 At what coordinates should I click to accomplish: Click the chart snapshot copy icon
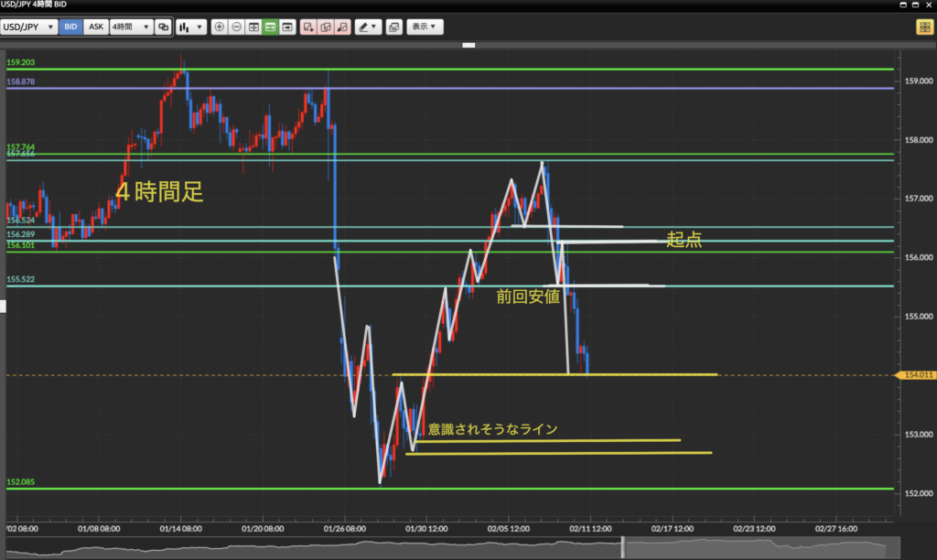(393, 27)
